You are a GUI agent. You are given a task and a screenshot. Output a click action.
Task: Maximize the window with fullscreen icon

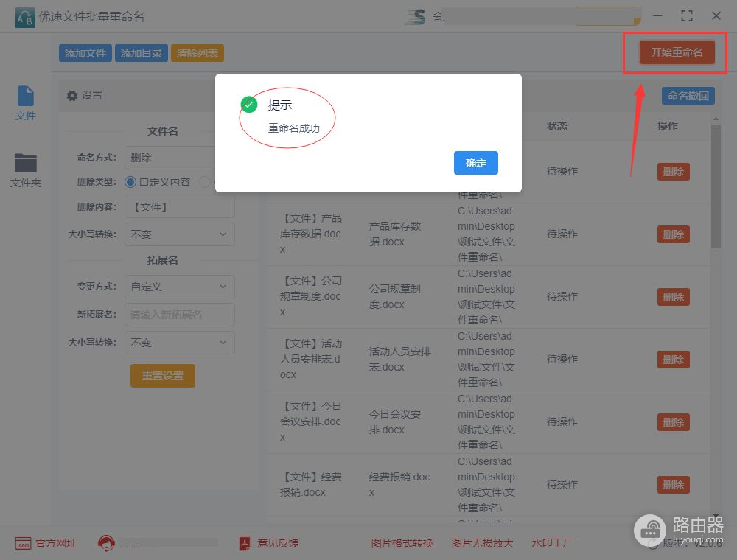pos(687,16)
